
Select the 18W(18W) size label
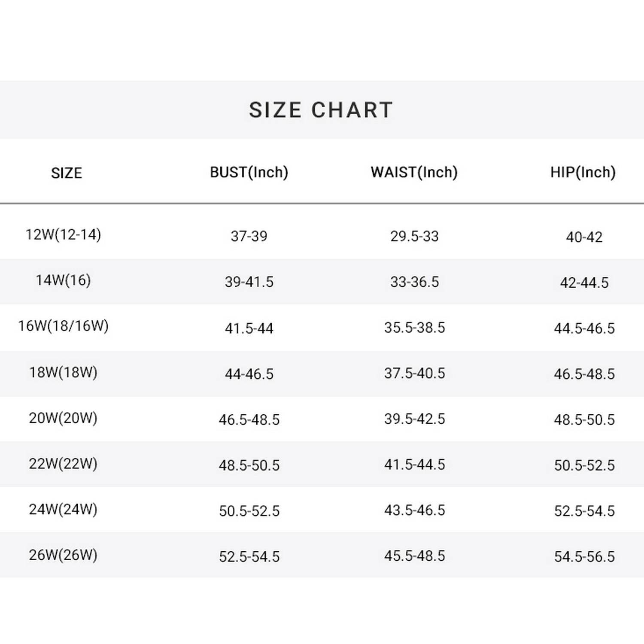coord(63,372)
